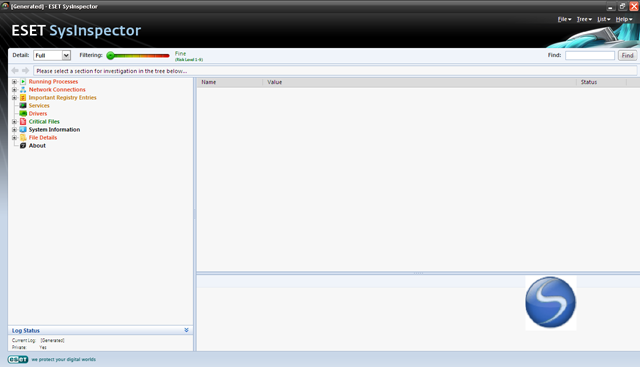This screenshot has height=367, width=640.
Task: Click the File Details folder icon
Action: (x=23, y=138)
